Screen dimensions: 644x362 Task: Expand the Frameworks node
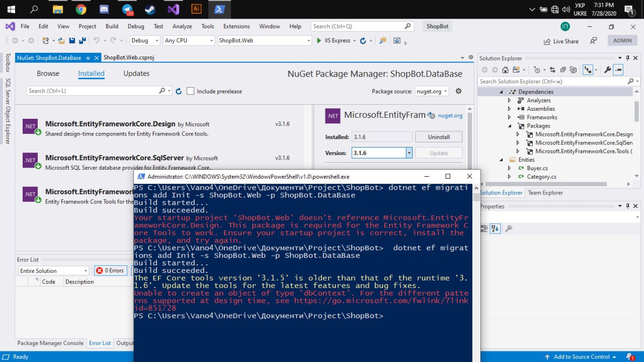point(510,117)
